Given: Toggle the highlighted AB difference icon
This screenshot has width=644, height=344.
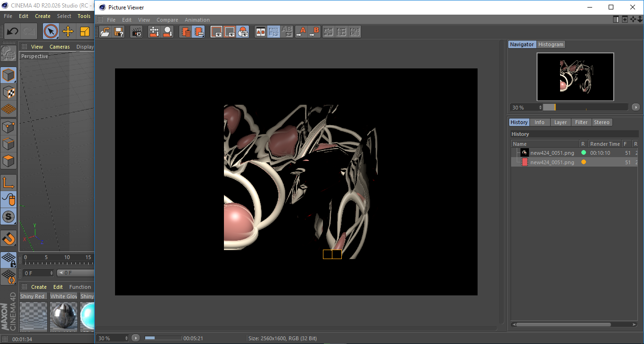Looking at the screenshot, I should coord(273,32).
